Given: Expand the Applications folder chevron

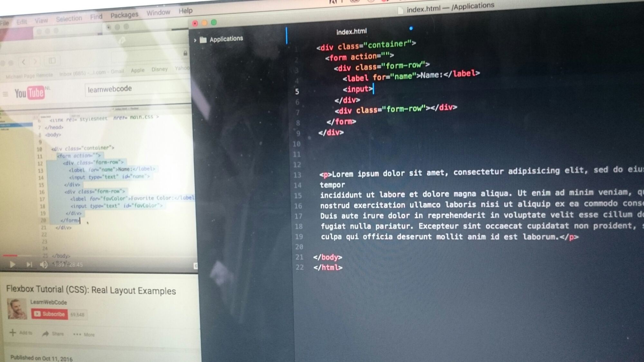Looking at the screenshot, I should click(x=195, y=40).
